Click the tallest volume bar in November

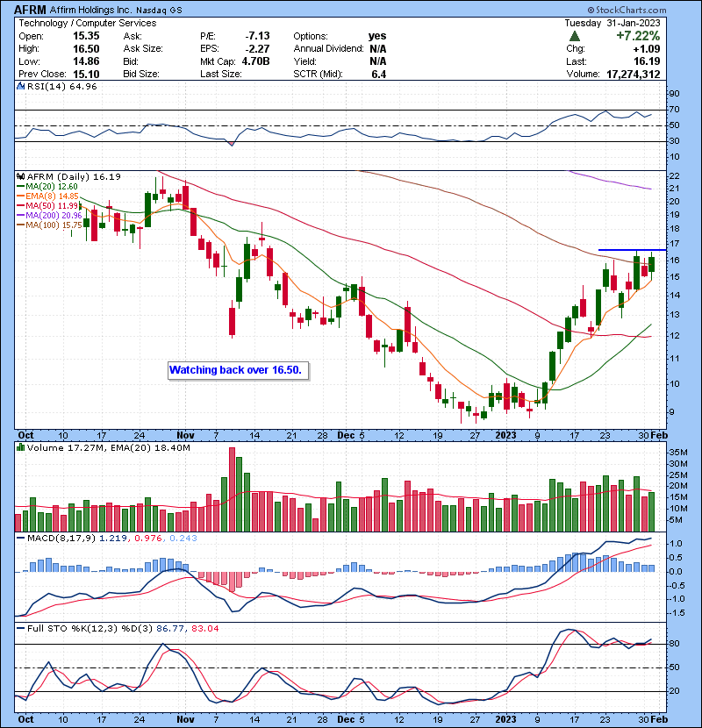[232, 489]
